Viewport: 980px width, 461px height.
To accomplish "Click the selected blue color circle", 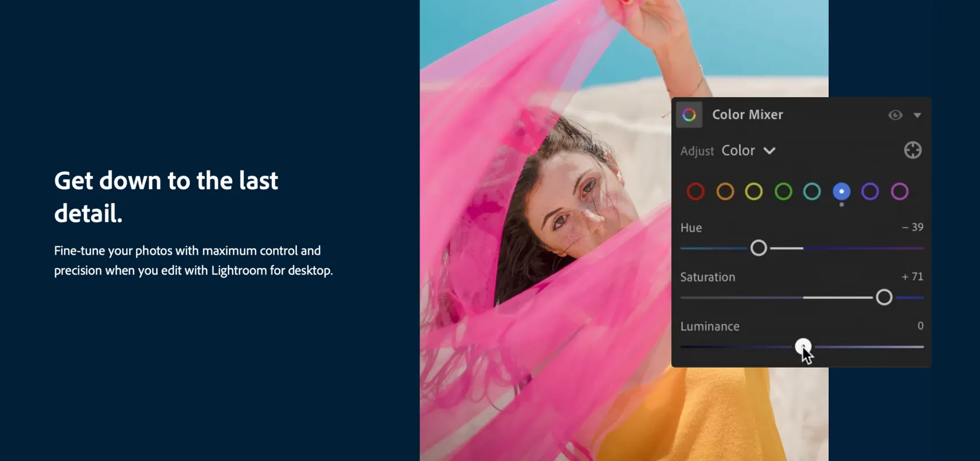I will (841, 191).
